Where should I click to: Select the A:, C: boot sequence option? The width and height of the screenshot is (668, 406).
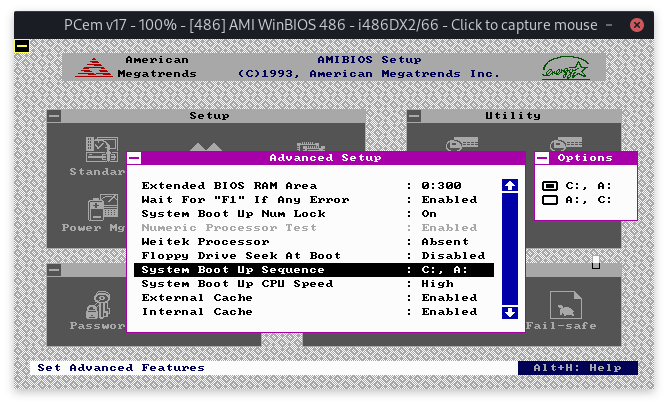(577, 200)
